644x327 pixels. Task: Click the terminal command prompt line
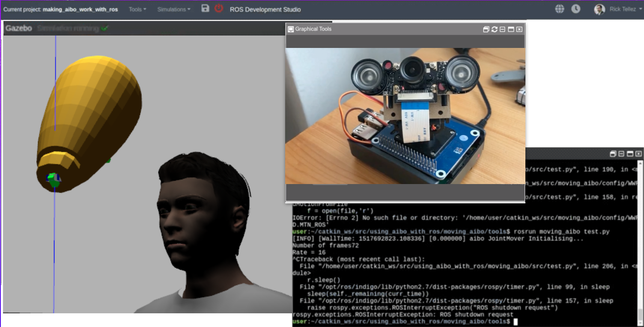[402, 321]
